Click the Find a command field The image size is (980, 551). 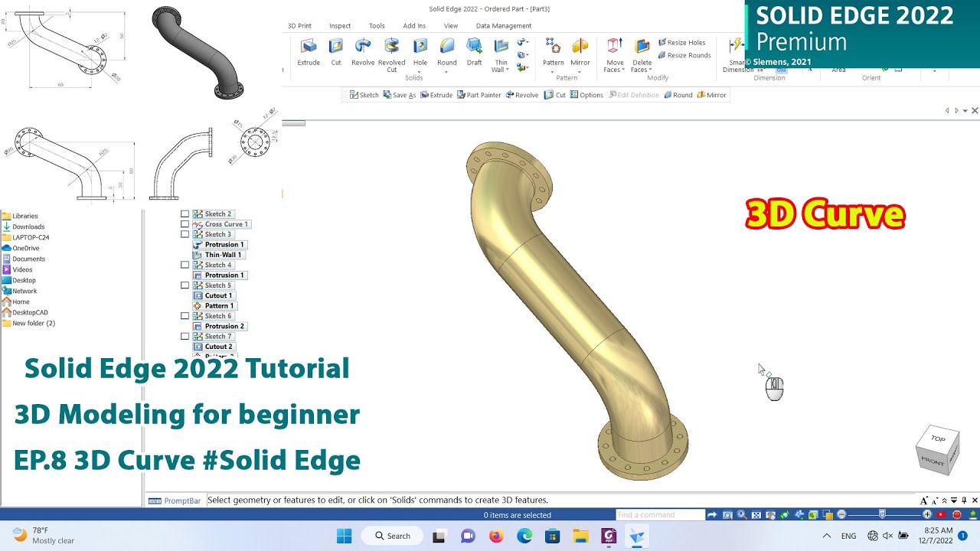coord(660,515)
